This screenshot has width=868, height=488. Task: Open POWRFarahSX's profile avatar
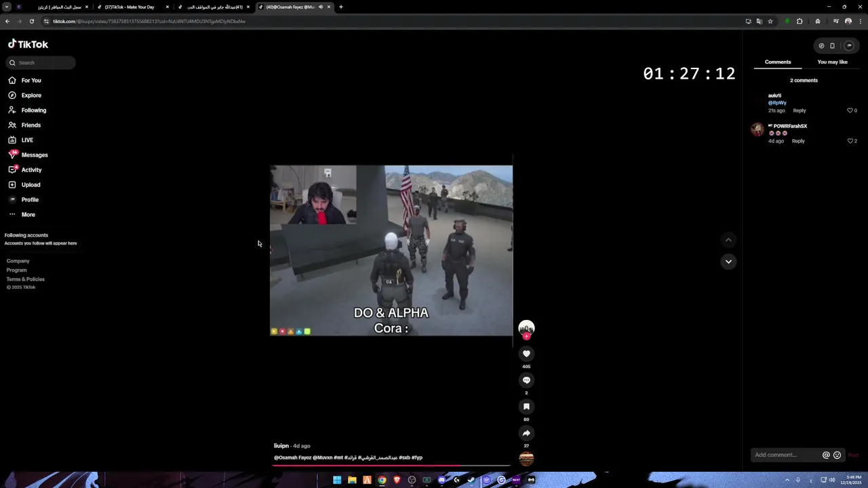click(757, 129)
